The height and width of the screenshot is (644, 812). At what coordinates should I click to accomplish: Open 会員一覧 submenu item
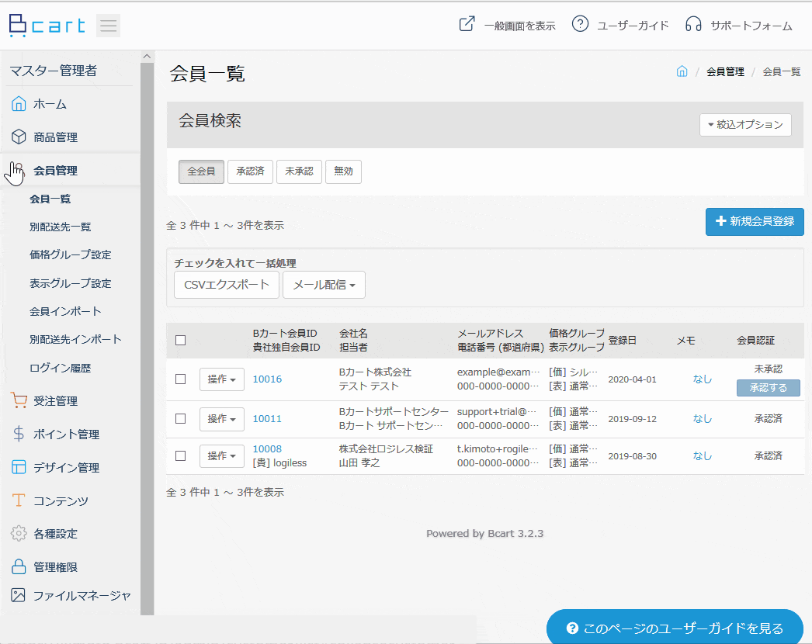pyautogui.click(x=50, y=199)
